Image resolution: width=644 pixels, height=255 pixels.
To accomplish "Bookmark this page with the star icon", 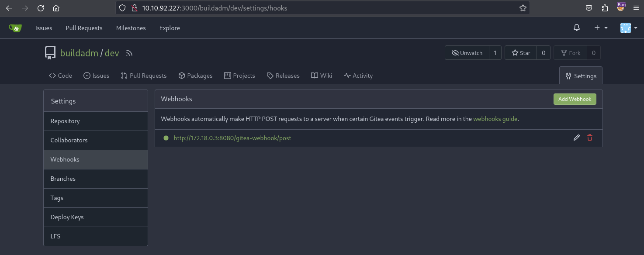I will [x=523, y=8].
